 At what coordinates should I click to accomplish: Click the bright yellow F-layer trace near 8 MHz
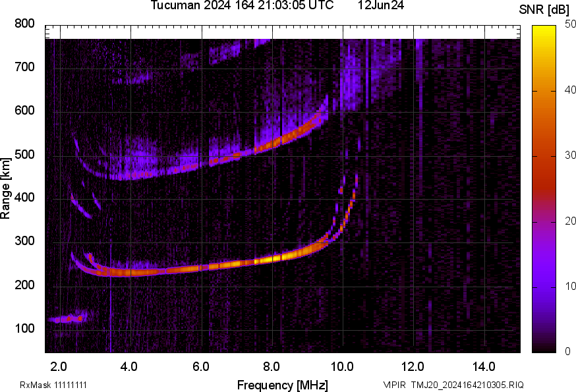click(274, 259)
